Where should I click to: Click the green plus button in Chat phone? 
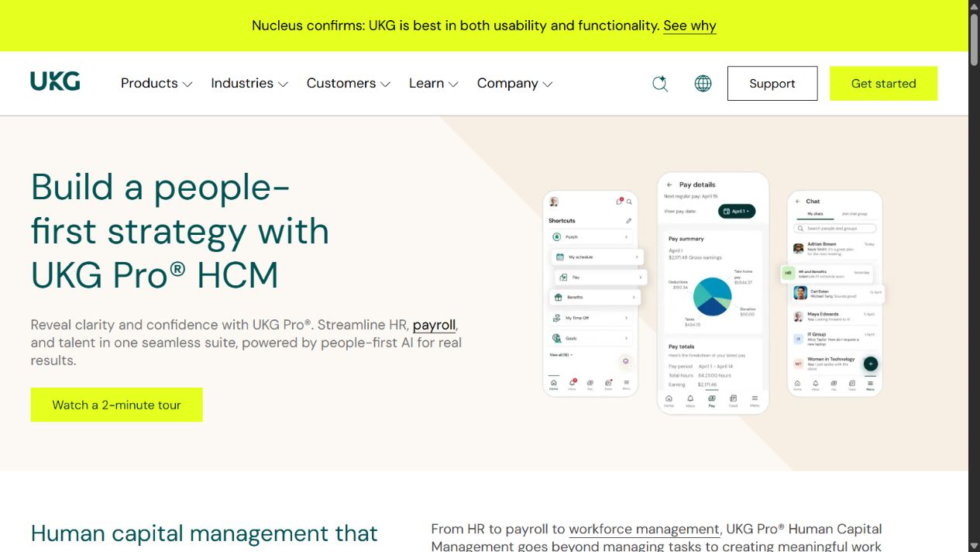pyautogui.click(x=871, y=364)
